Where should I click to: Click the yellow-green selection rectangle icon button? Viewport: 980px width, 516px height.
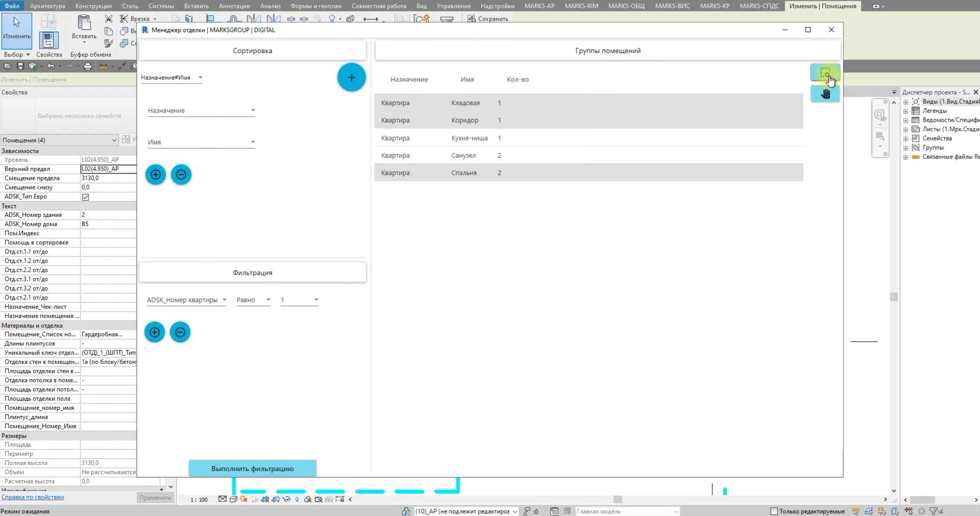click(825, 72)
